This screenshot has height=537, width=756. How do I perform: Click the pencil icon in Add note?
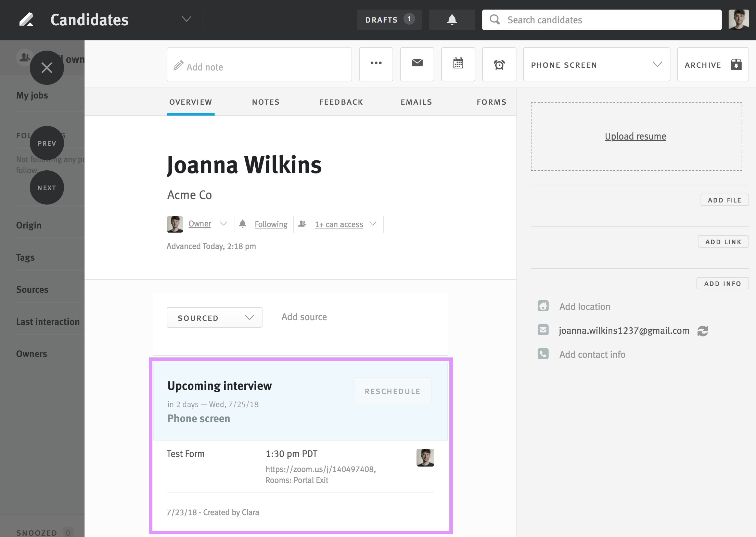178,65
